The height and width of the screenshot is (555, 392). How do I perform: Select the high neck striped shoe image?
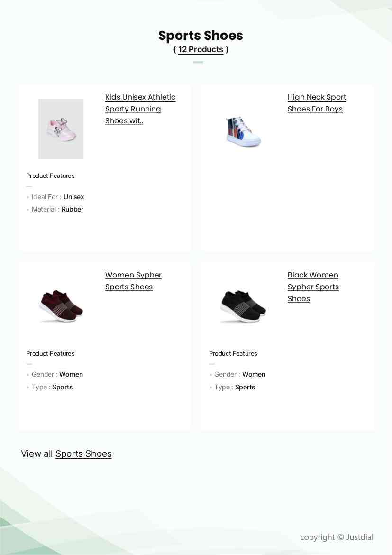[244, 130]
